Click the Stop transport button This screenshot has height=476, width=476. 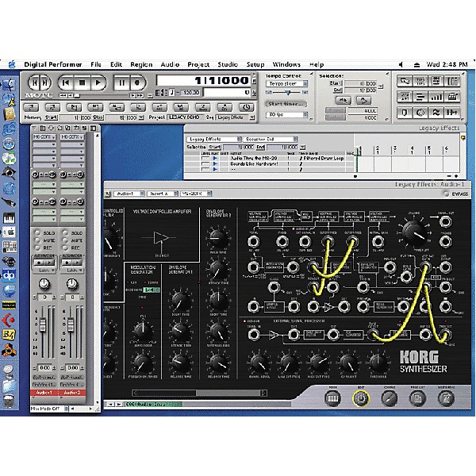point(82,83)
